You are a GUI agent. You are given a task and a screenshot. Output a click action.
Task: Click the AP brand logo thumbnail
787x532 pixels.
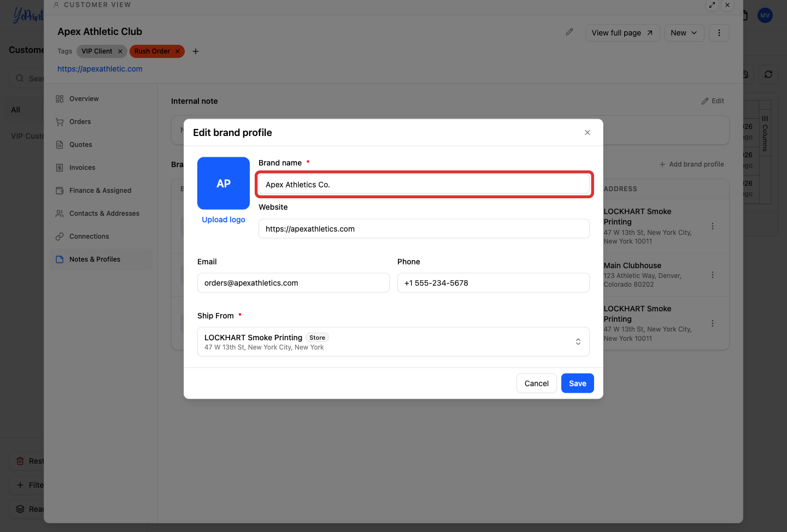[x=224, y=184]
